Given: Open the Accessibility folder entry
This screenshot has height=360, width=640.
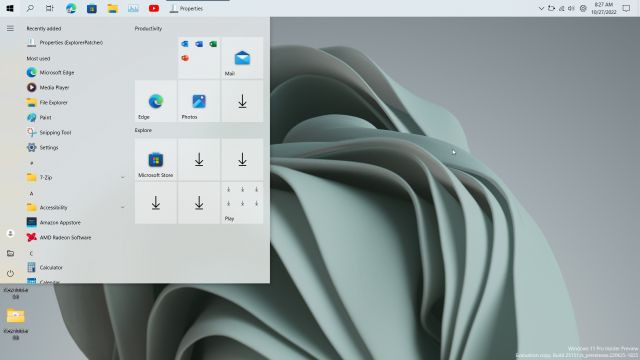Looking at the screenshot, I should (x=76, y=207).
